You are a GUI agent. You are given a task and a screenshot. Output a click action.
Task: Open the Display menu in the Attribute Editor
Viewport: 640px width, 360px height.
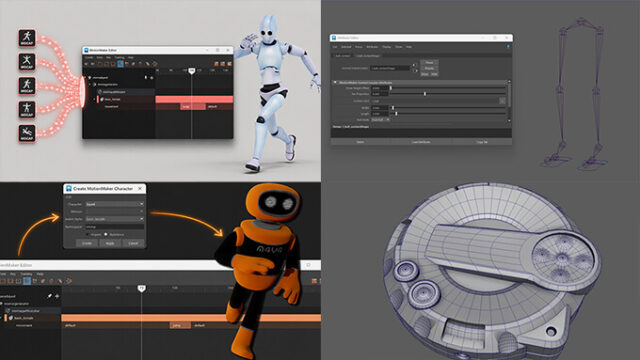386,47
